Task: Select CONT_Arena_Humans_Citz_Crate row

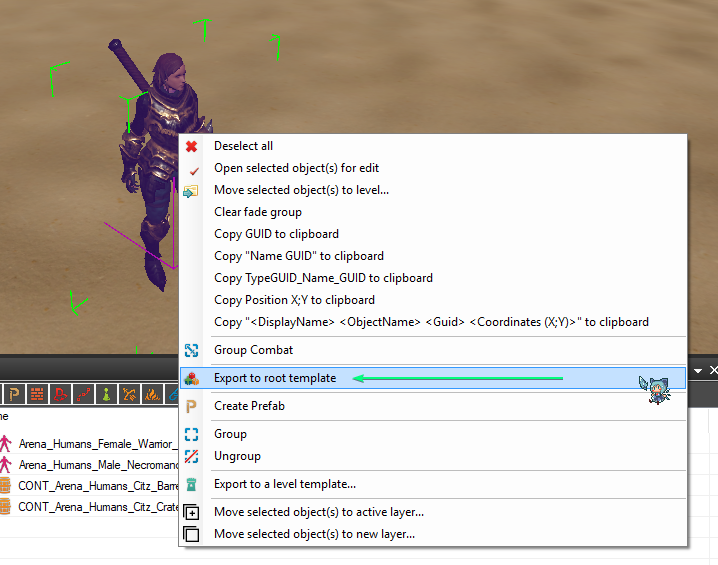Action: click(89, 507)
